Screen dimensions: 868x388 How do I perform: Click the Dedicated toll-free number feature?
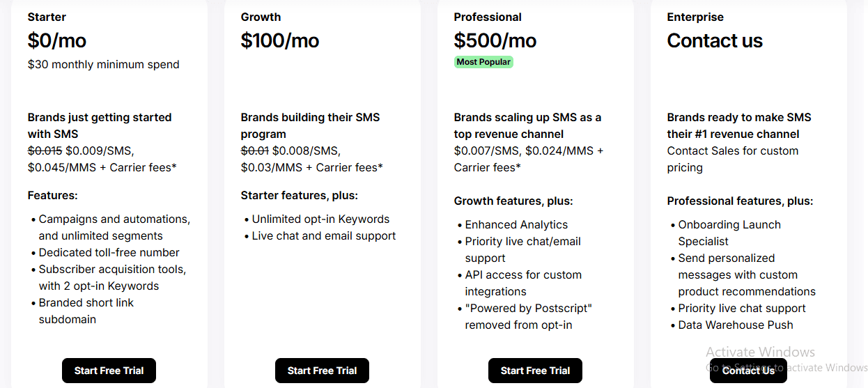(x=109, y=252)
